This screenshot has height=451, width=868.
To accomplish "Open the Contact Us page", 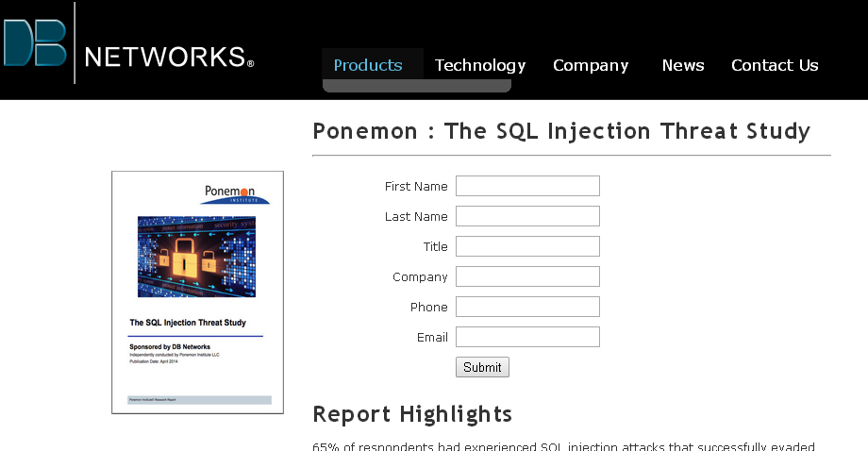I will tap(775, 65).
